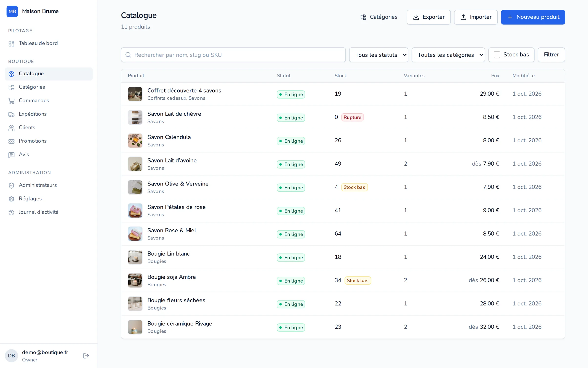This screenshot has width=588, height=368.
Task: Click the DB user avatar
Action: [x=12, y=356]
